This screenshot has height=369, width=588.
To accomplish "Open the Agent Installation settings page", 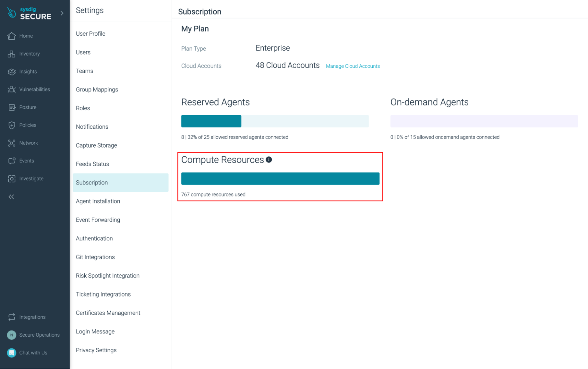I will 98,201.
